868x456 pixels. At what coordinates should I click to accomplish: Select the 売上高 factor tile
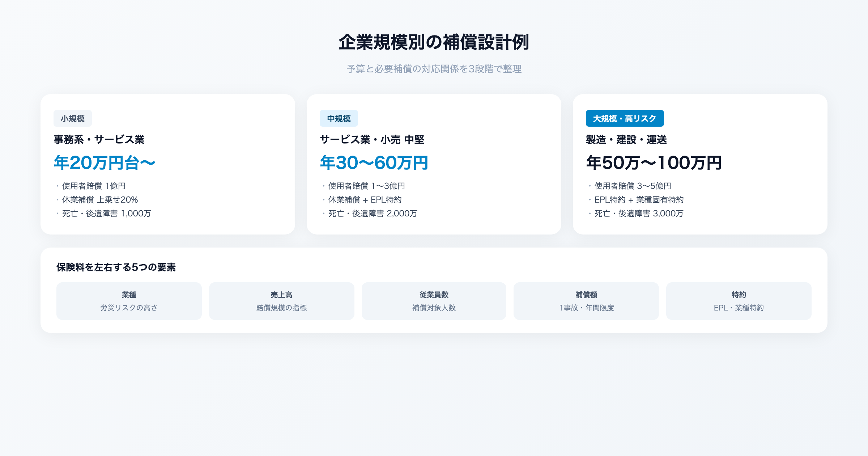282,301
